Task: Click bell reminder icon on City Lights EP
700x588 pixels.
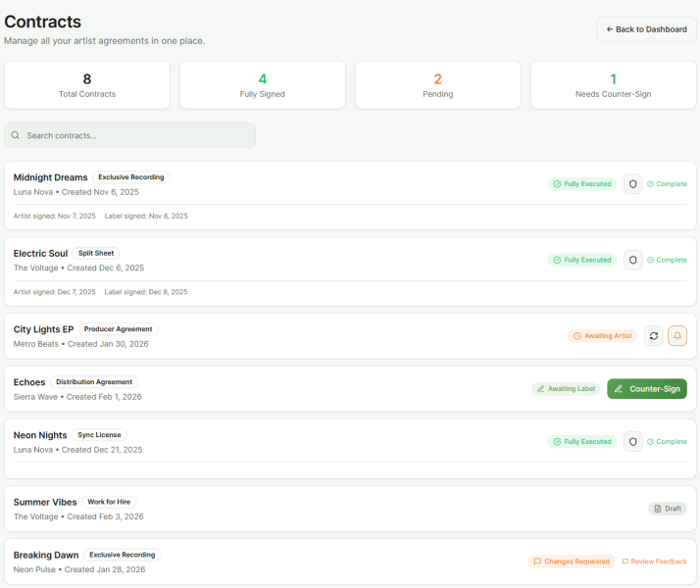Action: pyautogui.click(x=677, y=335)
